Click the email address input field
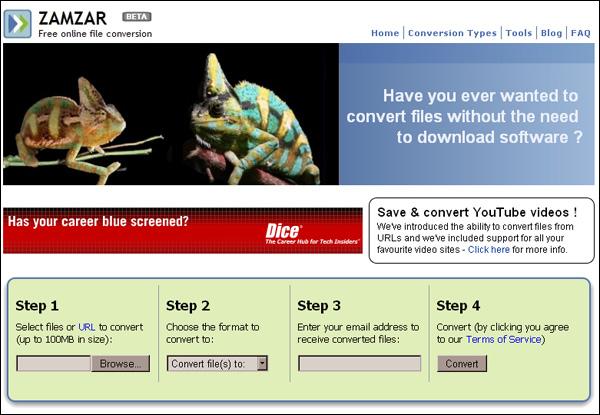This screenshot has width=600, height=415. (359, 363)
